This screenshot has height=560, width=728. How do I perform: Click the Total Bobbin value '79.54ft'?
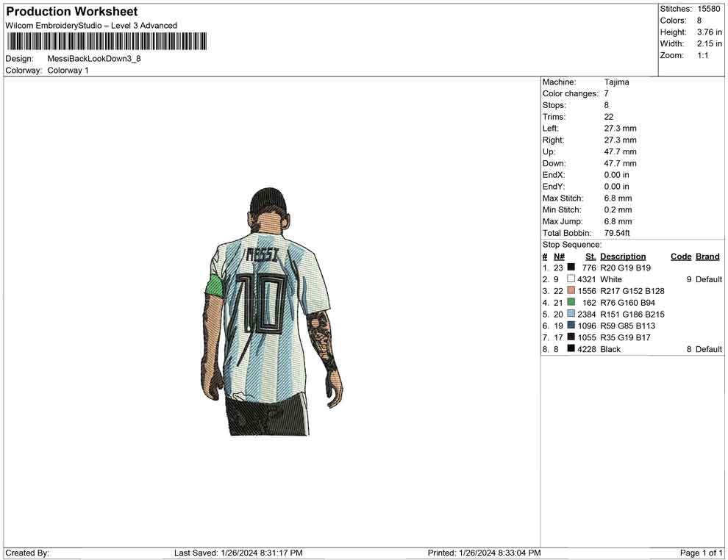616,233
